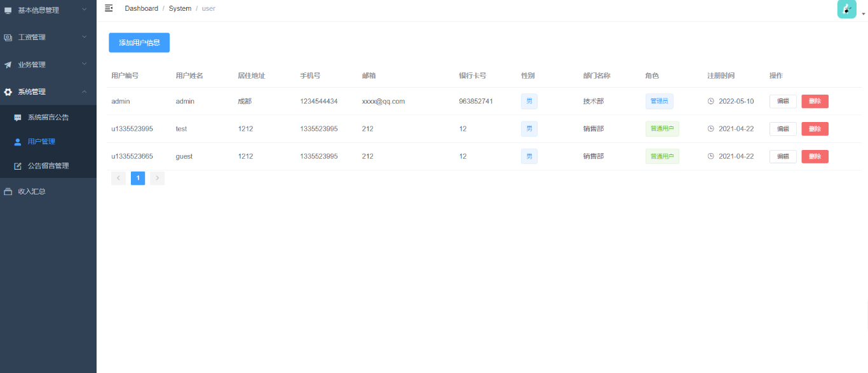Screen dimensions: 868x373
Task: Open the 系统留言公告 menu item
Action: 48,118
